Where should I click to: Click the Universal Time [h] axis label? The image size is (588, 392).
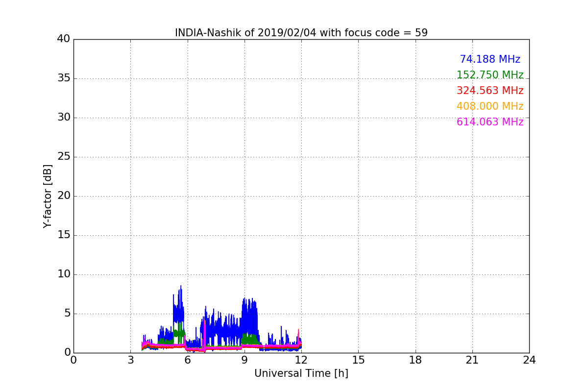(301, 373)
